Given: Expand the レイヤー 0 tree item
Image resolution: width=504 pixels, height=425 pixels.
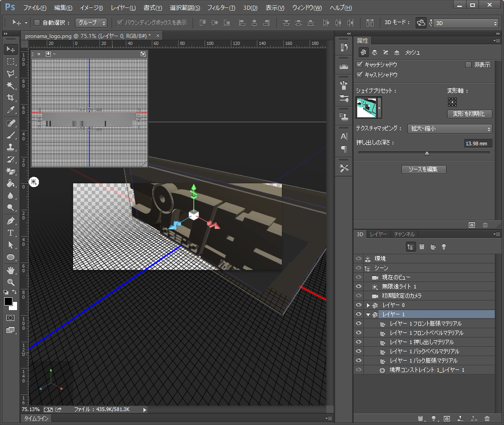Looking at the screenshot, I should 368,305.
